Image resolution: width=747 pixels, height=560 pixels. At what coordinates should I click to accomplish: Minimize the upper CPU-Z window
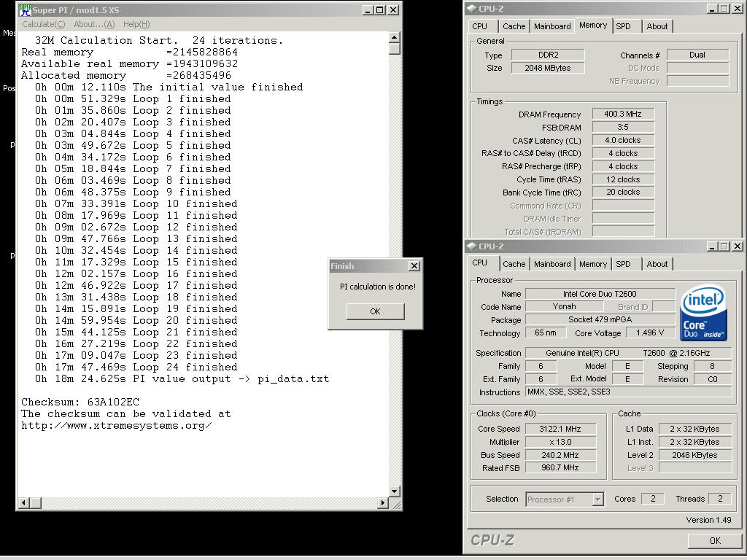pos(712,9)
